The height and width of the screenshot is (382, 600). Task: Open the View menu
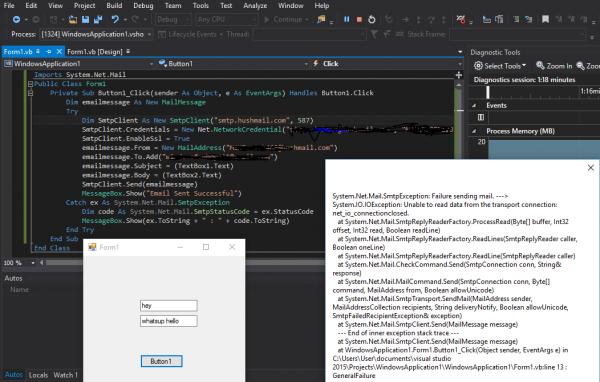click(55, 6)
